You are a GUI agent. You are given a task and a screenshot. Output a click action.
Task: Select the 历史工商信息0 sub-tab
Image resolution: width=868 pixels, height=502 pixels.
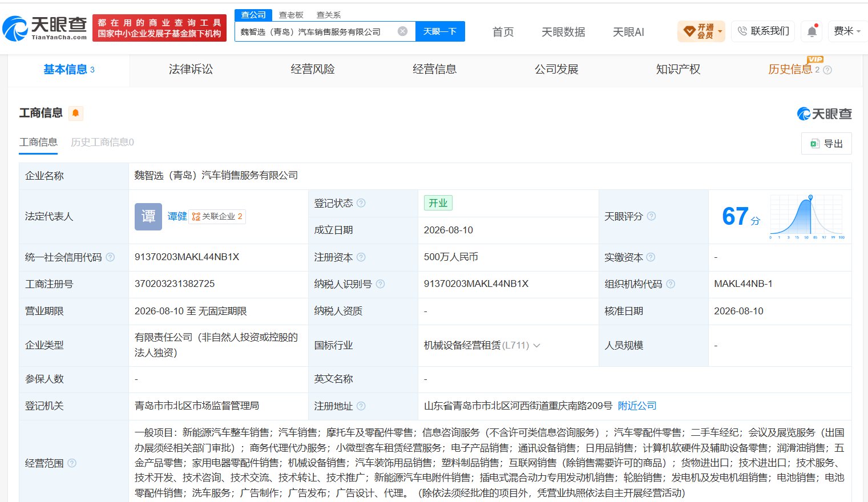[x=102, y=142]
